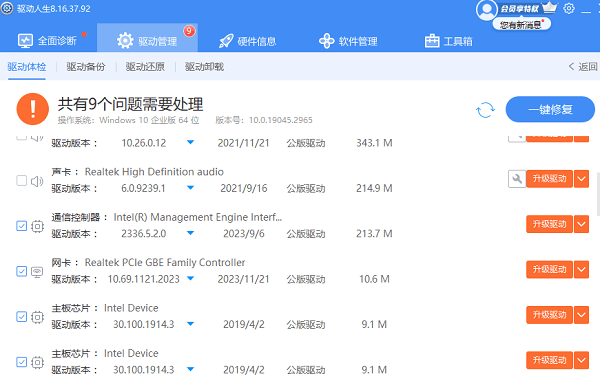Expand orange arrow for first Intel Device upgrade
The width and height of the screenshot is (600, 383).
581,315
